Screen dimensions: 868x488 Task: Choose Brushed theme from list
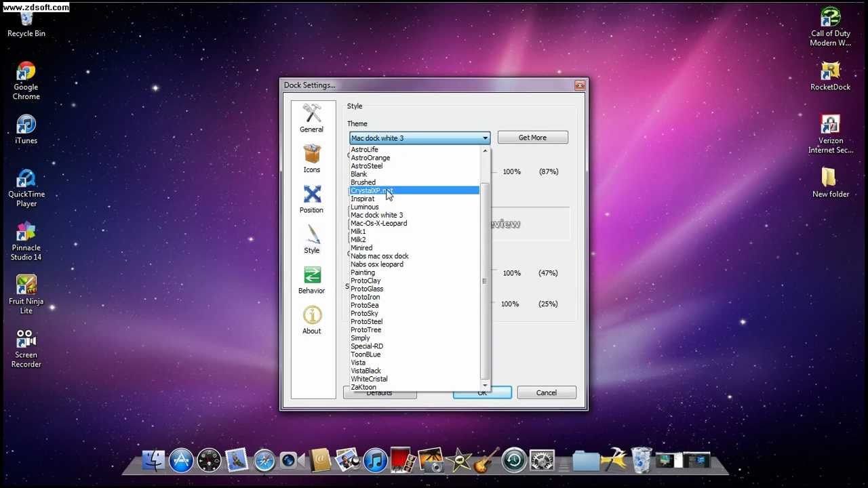(414, 182)
